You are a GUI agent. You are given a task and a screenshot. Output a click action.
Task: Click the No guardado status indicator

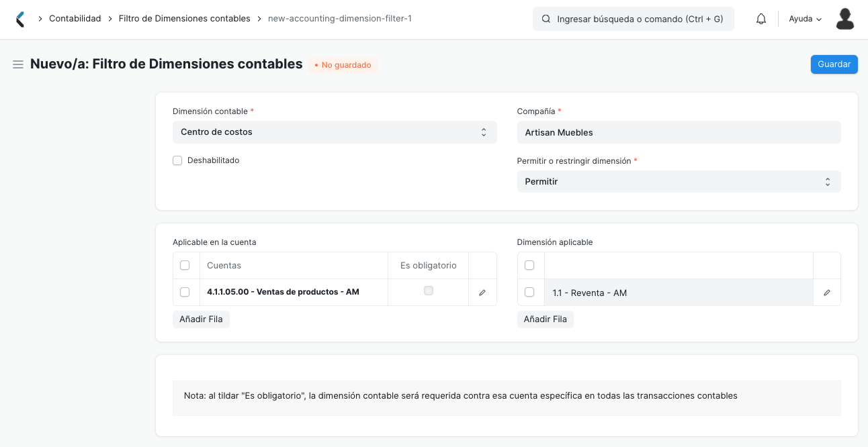pos(343,64)
